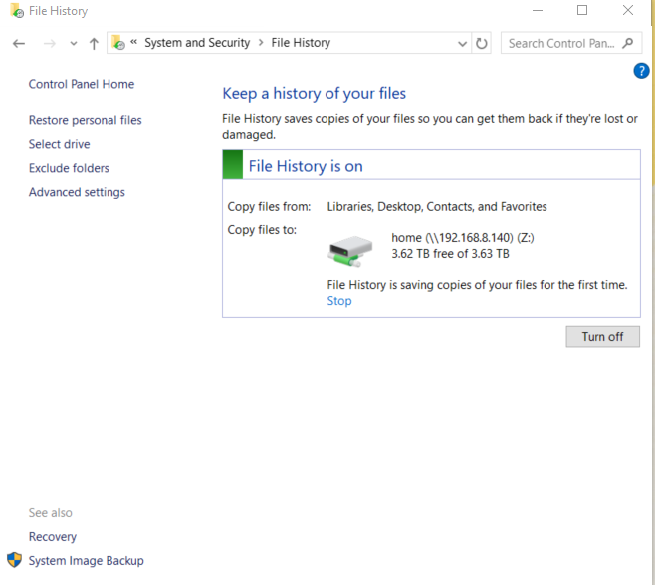Click the network drive icon
The width and height of the screenshot is (655, 585).
(x=350, y=251)
